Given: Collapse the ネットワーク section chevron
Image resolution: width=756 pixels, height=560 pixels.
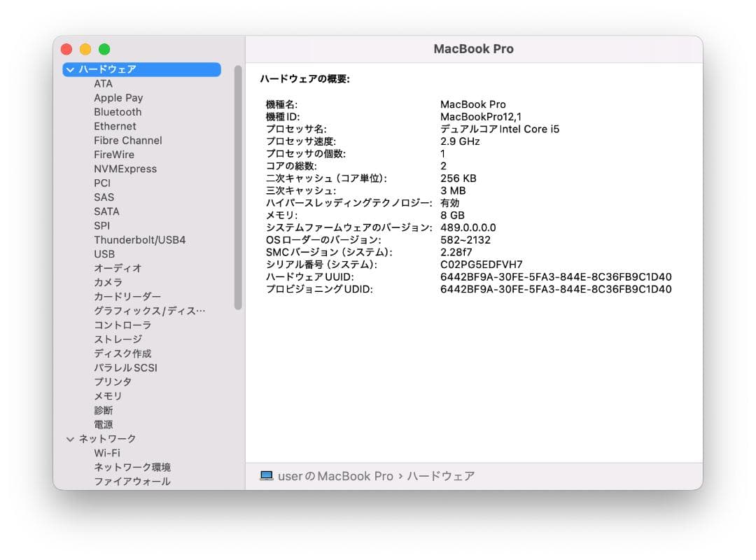Looking at the screenshot, I should pos(71,440).
